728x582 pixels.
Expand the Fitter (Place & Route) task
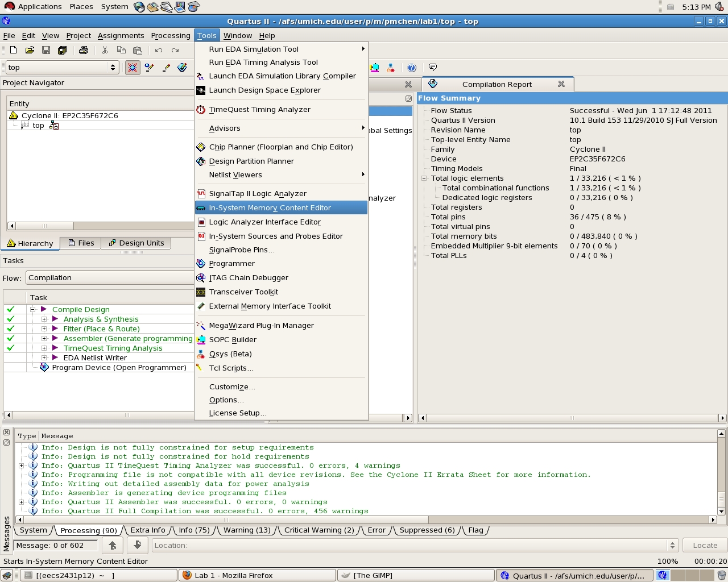pos(44,329)
